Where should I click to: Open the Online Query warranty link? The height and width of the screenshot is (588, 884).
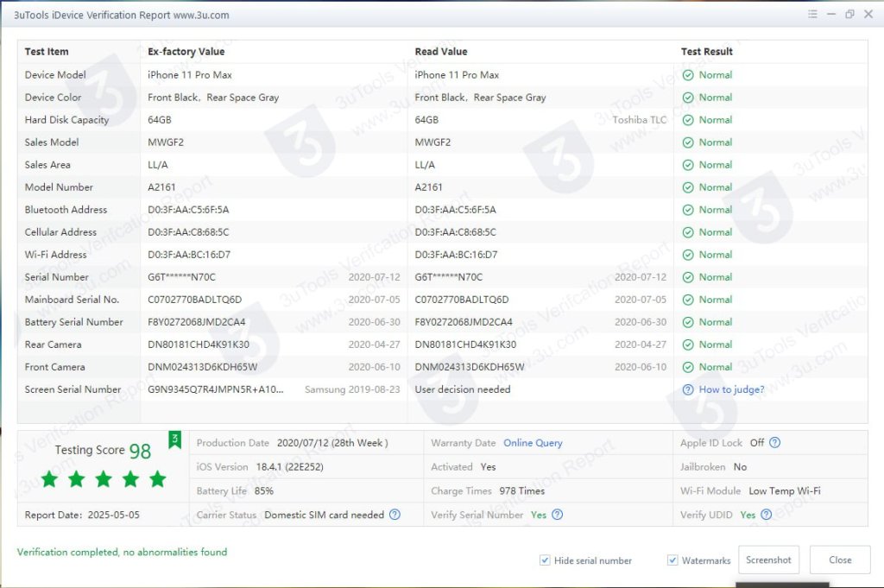[533, 443]
